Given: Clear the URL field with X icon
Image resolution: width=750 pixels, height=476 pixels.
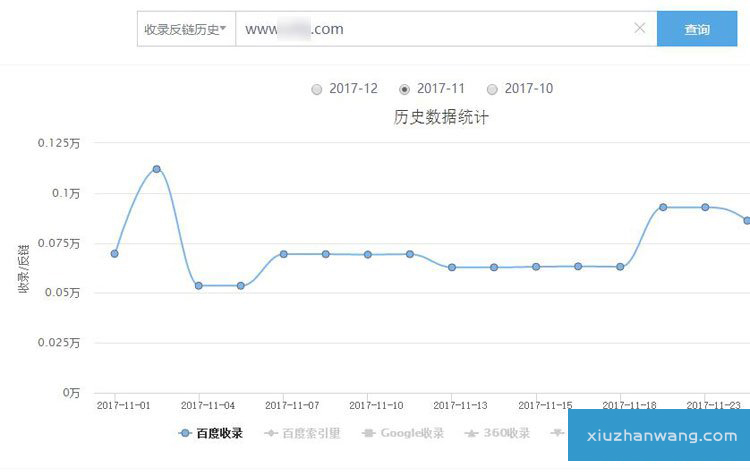Looking at the screenshot, I should pos(640,28).
